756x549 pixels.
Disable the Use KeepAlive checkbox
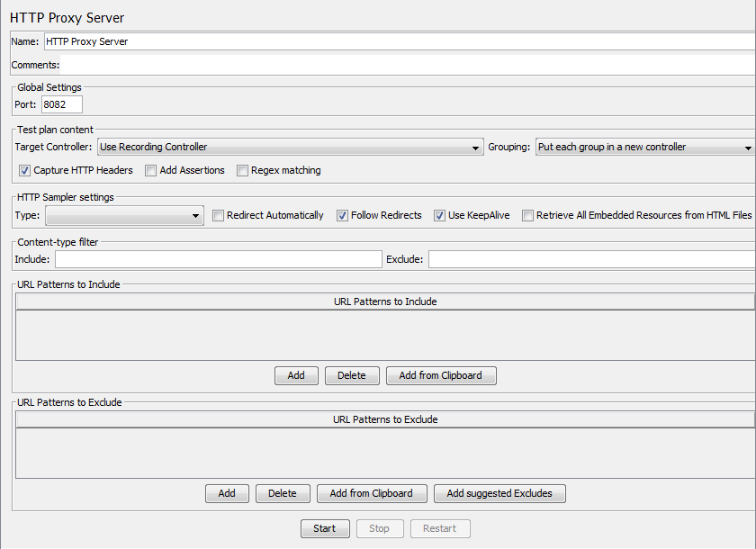[x=440, y=216]
